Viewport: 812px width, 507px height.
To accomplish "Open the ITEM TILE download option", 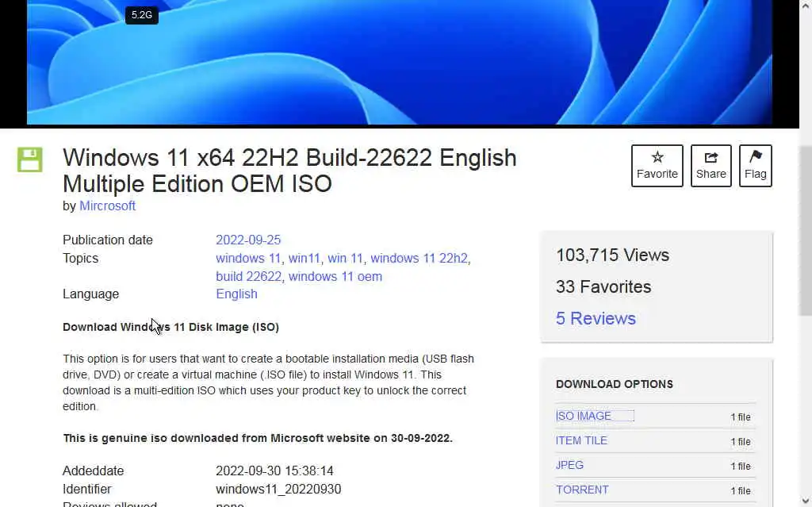I will coord(581,440).
